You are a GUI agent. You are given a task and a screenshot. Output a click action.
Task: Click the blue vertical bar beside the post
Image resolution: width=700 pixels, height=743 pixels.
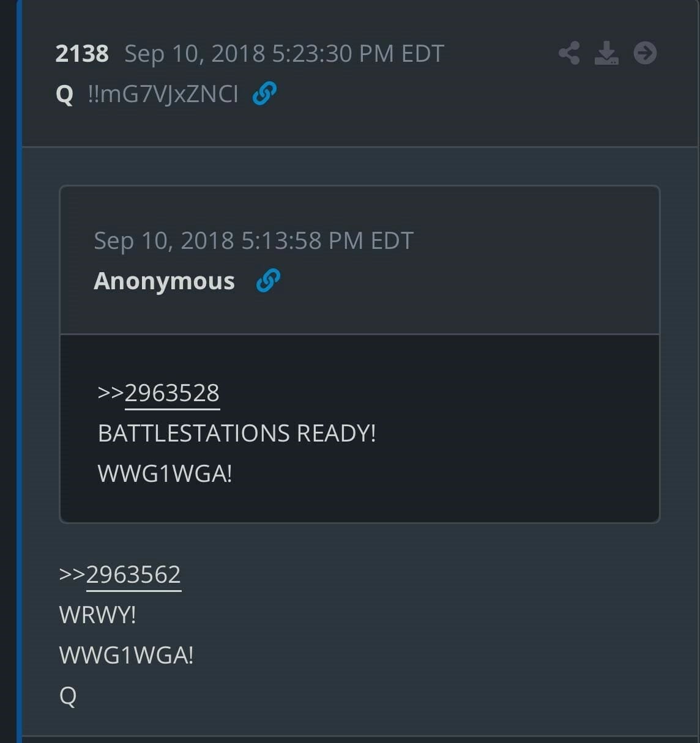(x=19, y=371)
